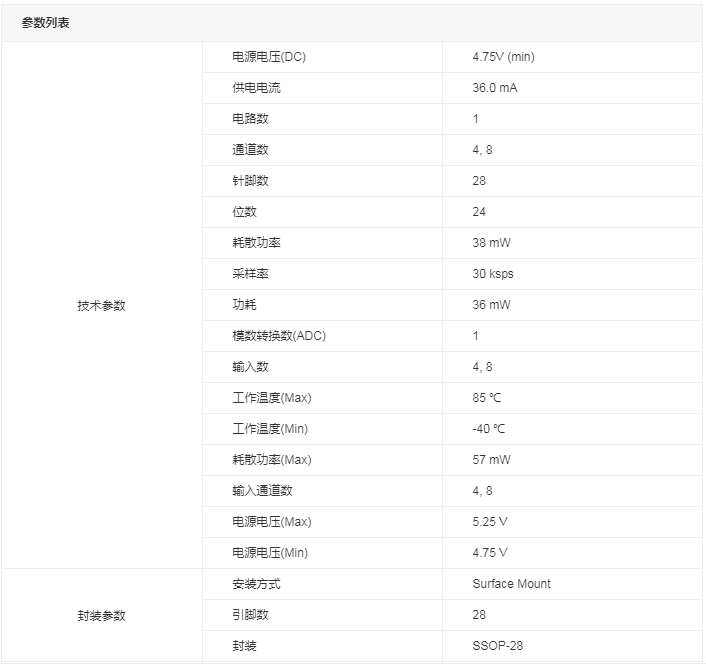
Task: Click the 引脚数 label
Action: click(250, 615)
